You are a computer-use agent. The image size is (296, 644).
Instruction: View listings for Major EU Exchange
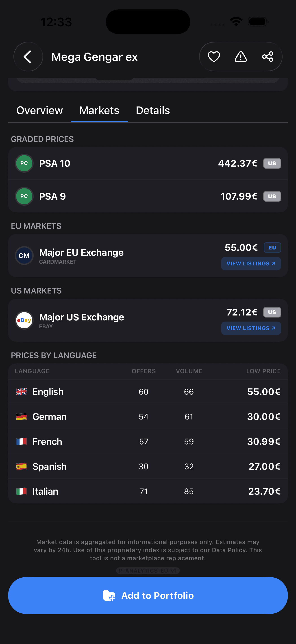(251, 263)
